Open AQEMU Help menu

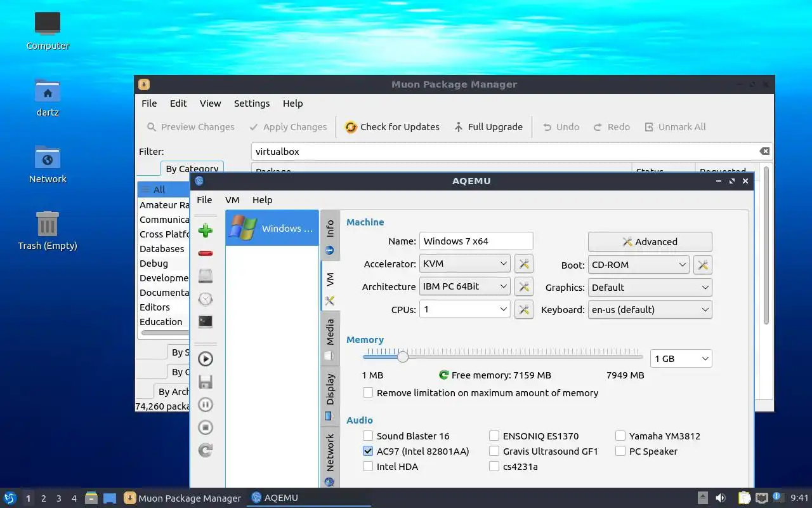262,199
